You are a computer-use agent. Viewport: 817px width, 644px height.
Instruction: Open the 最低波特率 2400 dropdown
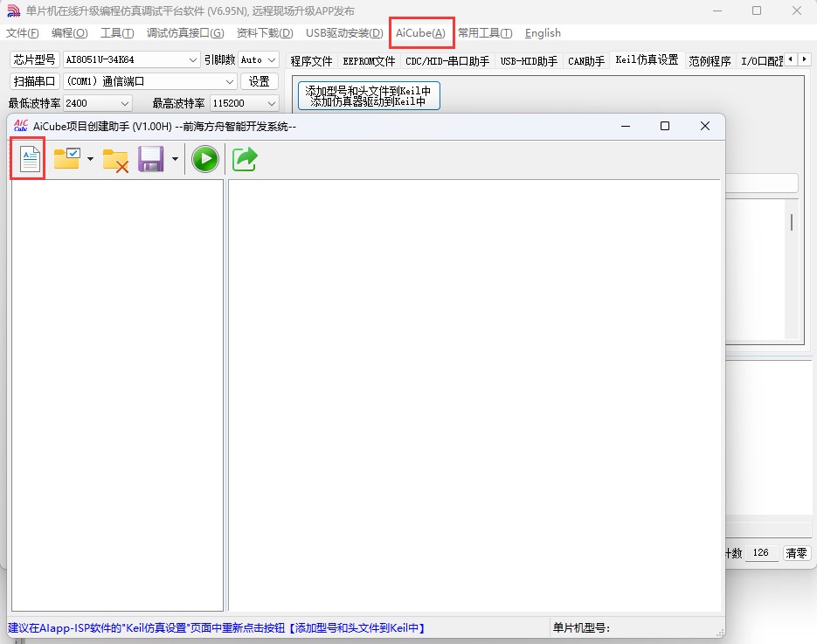[98, 103]
